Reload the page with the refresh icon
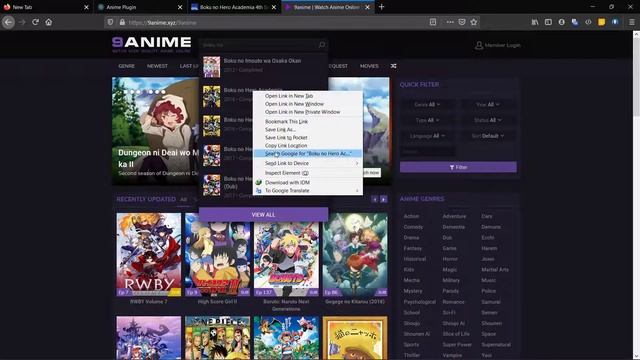The width and height of the screenshot is (640, 360). 36,22
